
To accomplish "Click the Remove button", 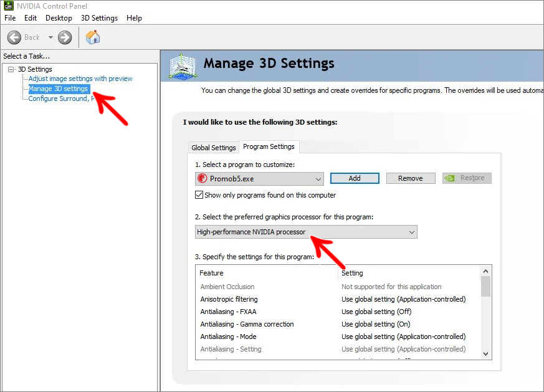I will 411,178.
